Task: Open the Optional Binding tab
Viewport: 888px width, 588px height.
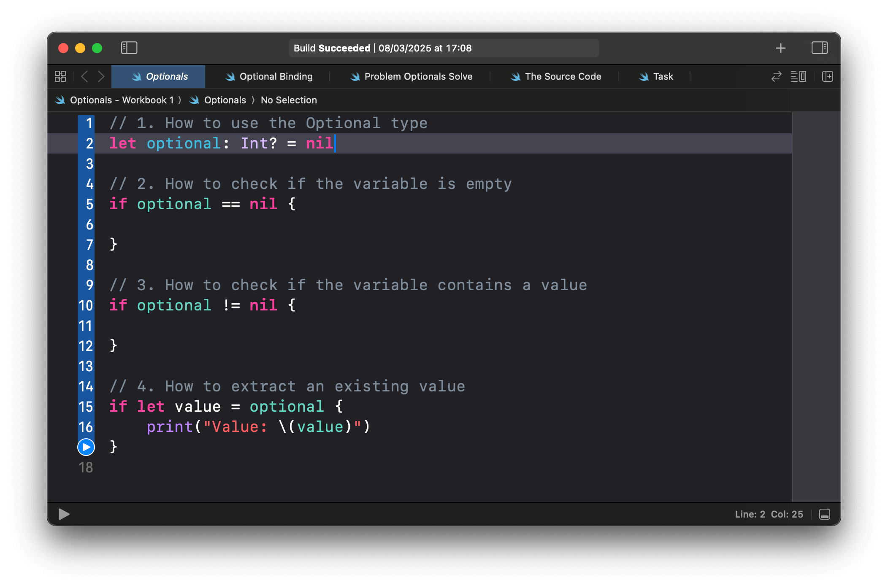Action: pos(269,76)
